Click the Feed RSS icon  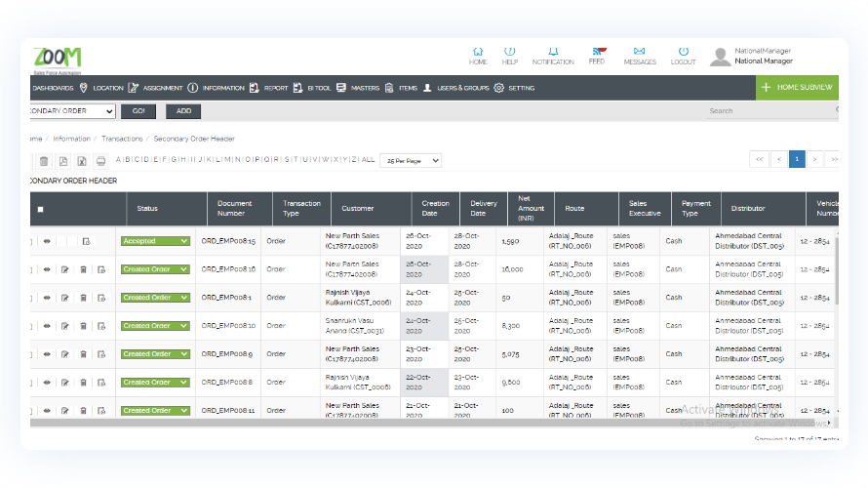597,51
